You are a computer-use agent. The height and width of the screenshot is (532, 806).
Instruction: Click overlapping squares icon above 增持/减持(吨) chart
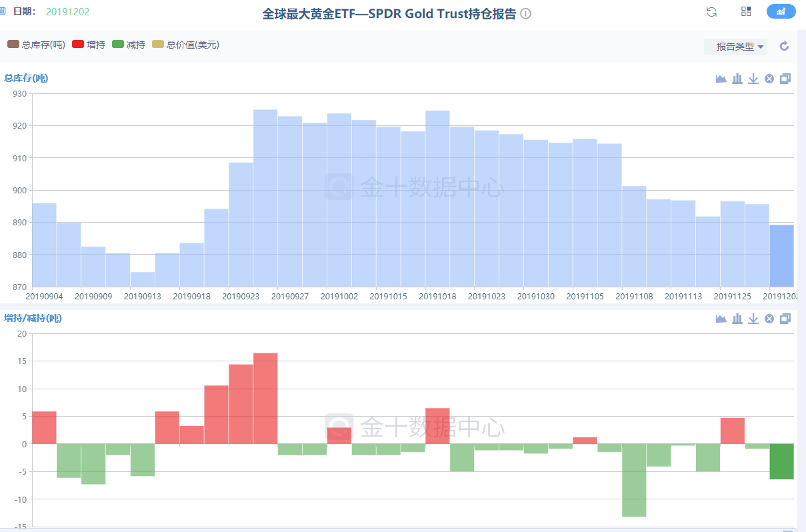point(785,319)
